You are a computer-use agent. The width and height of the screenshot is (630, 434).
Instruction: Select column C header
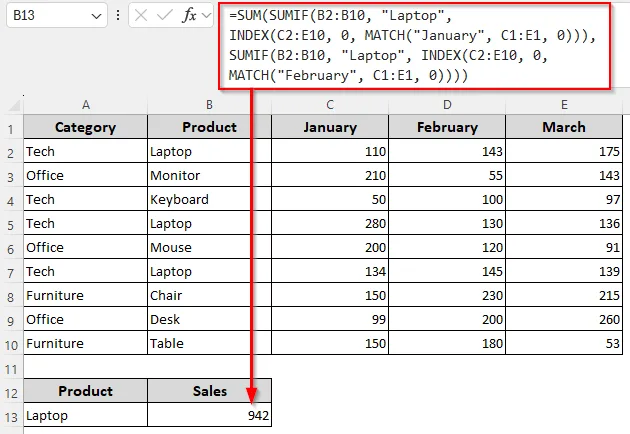click(330, 105)
